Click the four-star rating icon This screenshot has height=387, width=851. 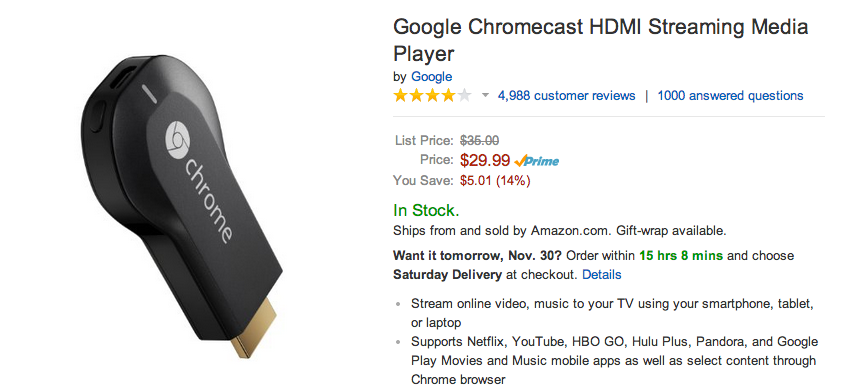(x=433, y=96)
